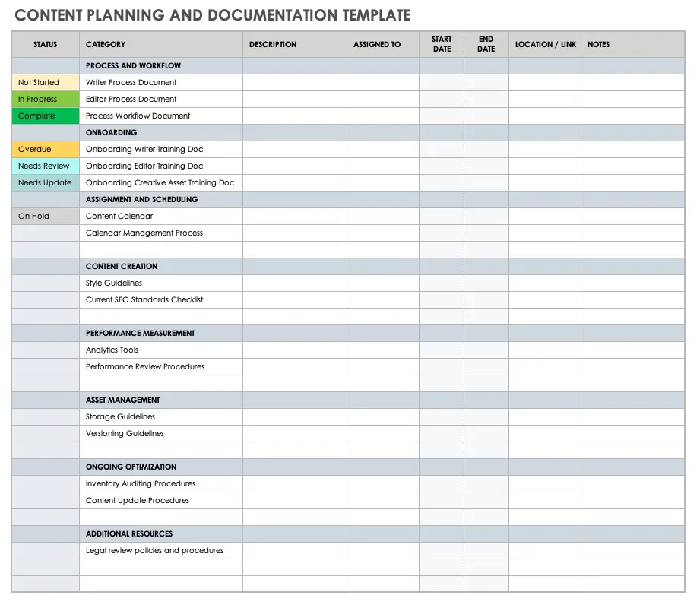The height and width of the screenshot is (611, 700).
Task: Select the ASSIGNED TO header cell
Action: pos(383,44)
